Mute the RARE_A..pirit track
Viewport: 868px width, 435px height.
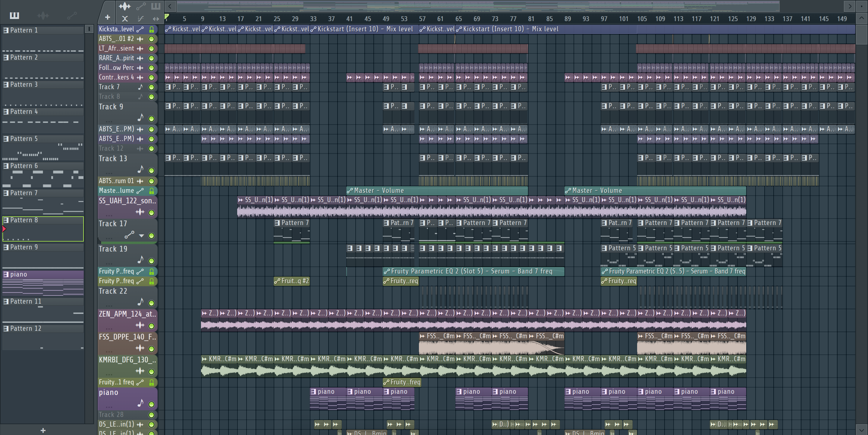pos(152,58)
